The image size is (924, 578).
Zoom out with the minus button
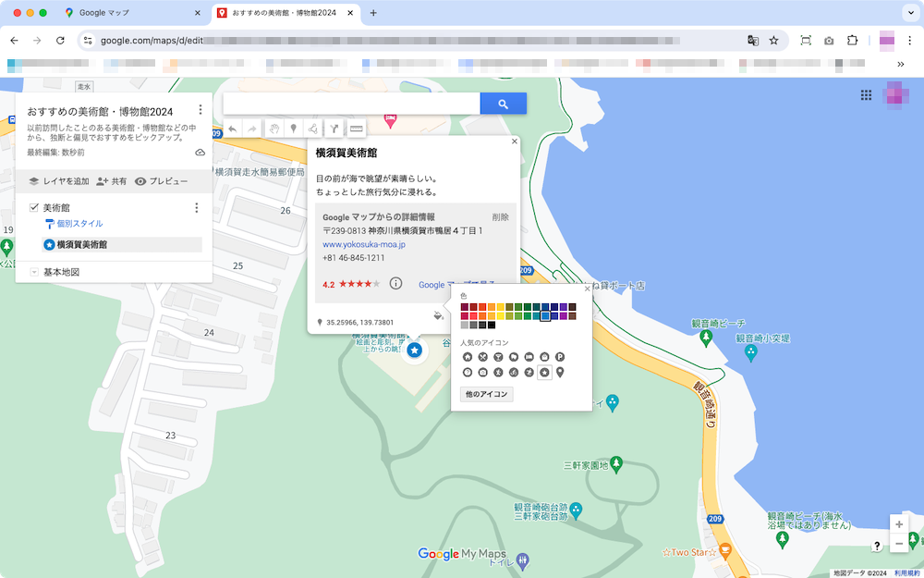click(899, 544)
